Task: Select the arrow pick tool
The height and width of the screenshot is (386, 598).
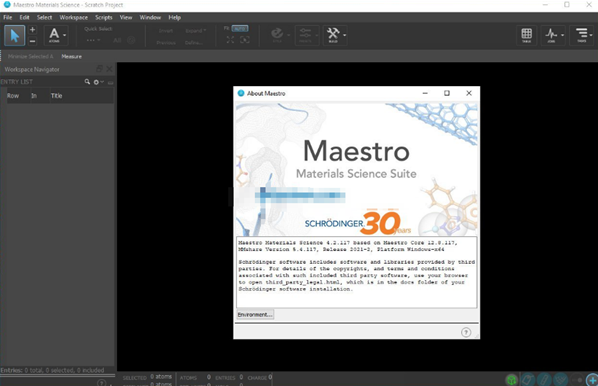Action: (x=14, y=35)
